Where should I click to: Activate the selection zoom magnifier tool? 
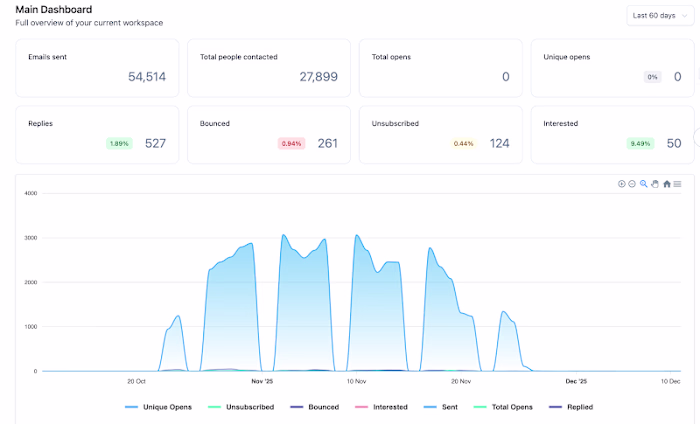pos(643,184)
